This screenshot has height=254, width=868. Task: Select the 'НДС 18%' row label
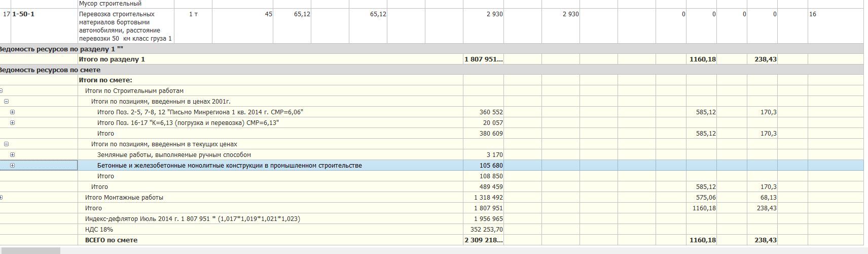99,230
